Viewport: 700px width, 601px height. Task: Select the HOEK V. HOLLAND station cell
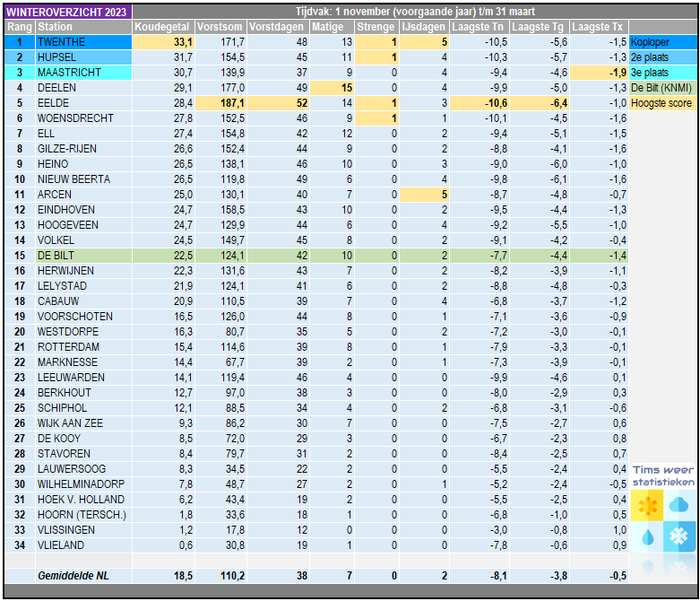84,499
